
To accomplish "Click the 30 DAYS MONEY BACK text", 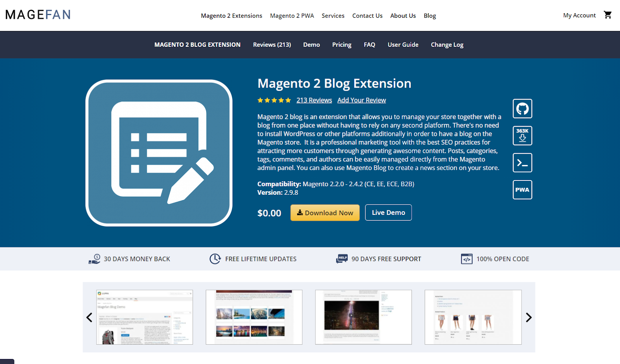I will (137, 259).
